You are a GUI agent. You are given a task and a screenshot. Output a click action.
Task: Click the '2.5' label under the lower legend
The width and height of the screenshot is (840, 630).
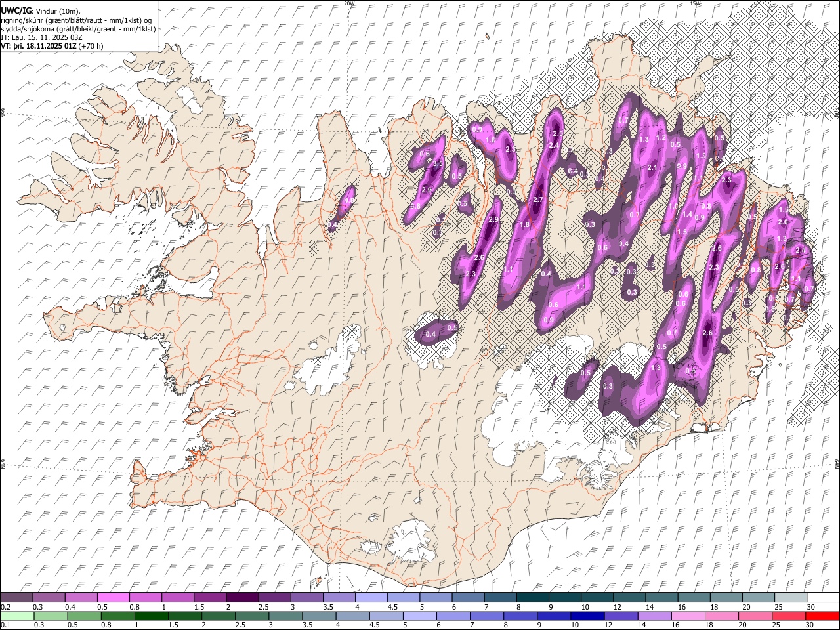(240, 625)
